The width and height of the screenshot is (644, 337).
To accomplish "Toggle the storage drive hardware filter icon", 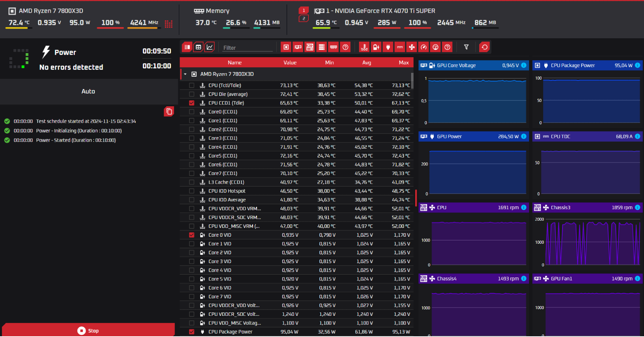I will click(322, 47).
